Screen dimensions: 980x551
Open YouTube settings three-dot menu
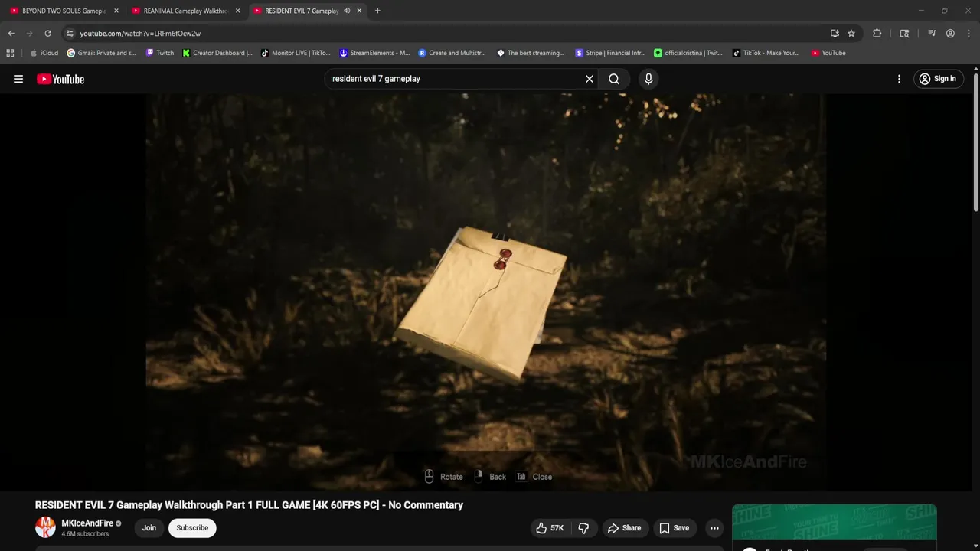[899, 79]
